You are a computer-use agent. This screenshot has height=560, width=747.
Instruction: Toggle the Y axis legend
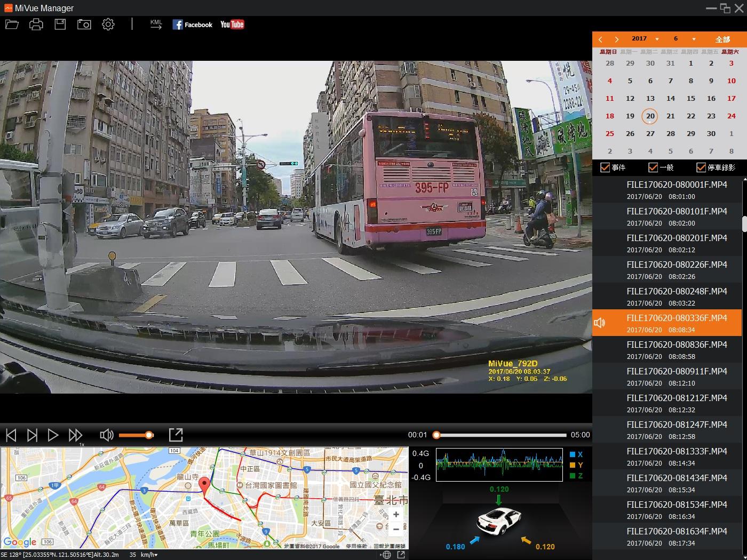(576, 465)
